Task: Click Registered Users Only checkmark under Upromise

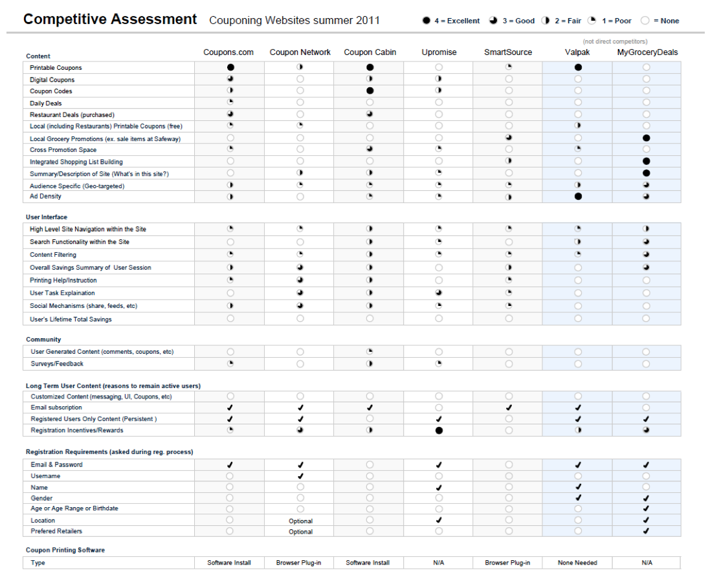Action: (x=438, y=419)
